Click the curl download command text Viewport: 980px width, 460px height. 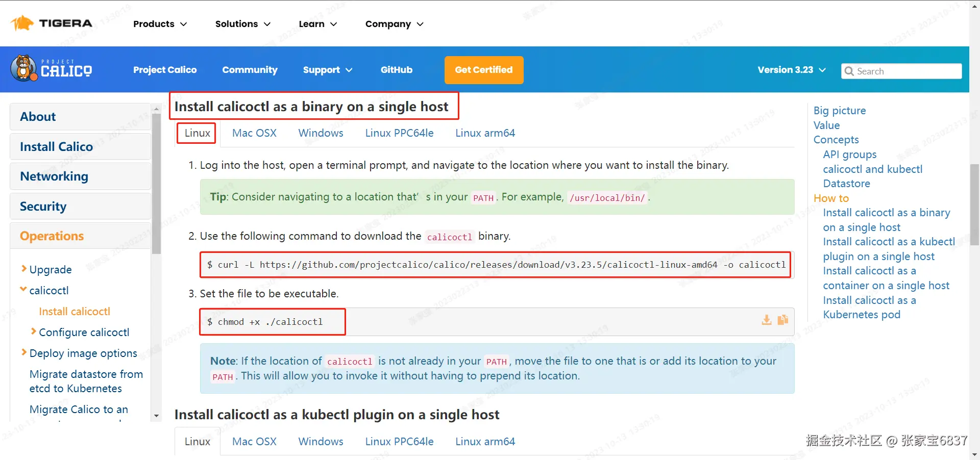tap(496, 265)
